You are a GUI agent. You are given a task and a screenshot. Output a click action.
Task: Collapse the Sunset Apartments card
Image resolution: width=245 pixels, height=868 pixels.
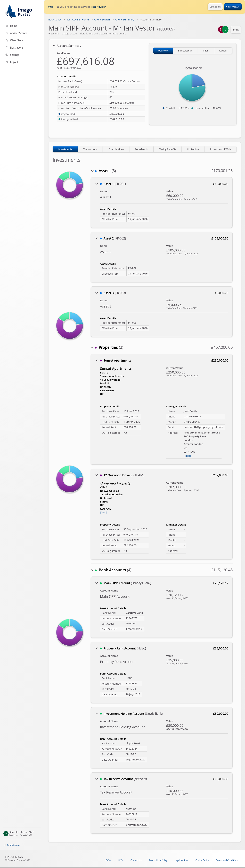click(97, 361)
